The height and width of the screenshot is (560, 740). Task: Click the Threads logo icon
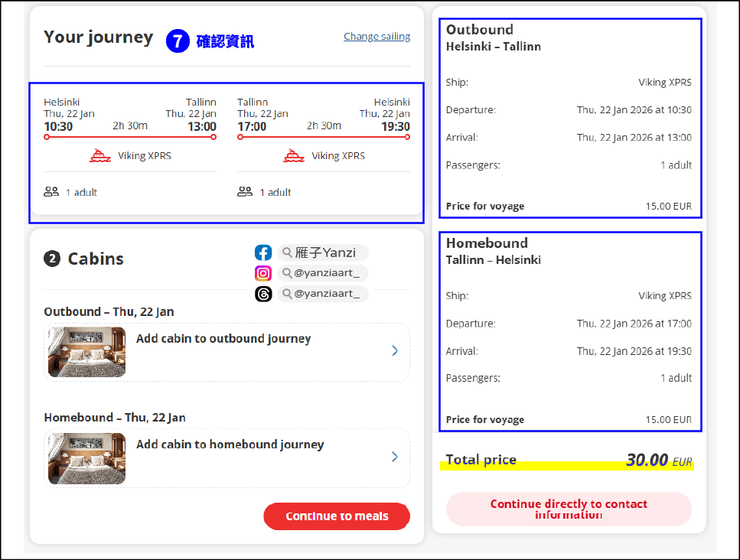tap(263, 294)
